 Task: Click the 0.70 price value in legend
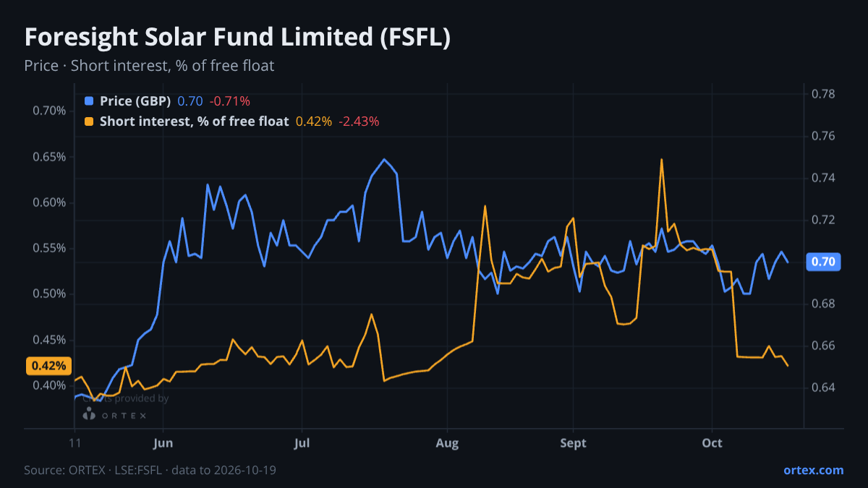[x=190, y=101]
